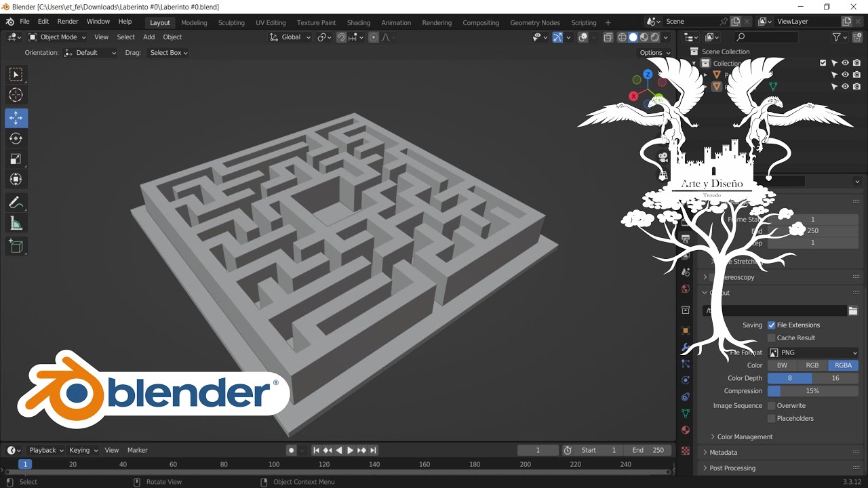868x488 pixels.
Task: Switch to rendered viewport shading
Action: 655,37
